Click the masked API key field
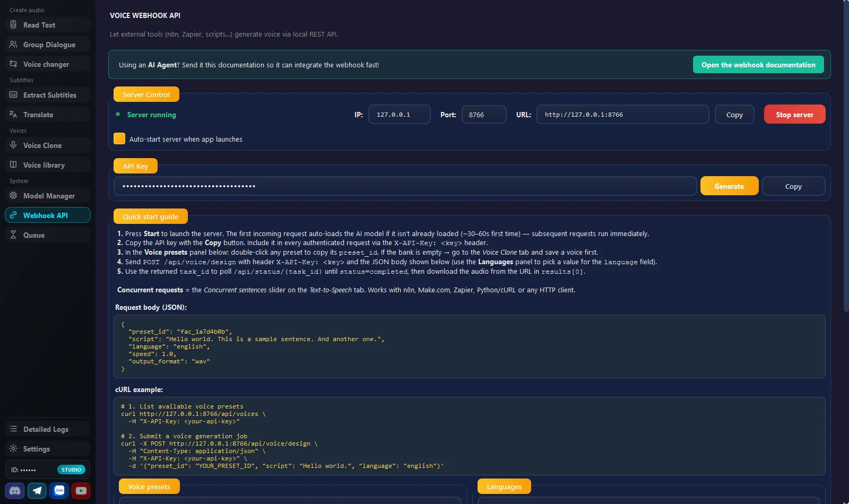This screenshot has height=504, width=849. coord(405,186)
